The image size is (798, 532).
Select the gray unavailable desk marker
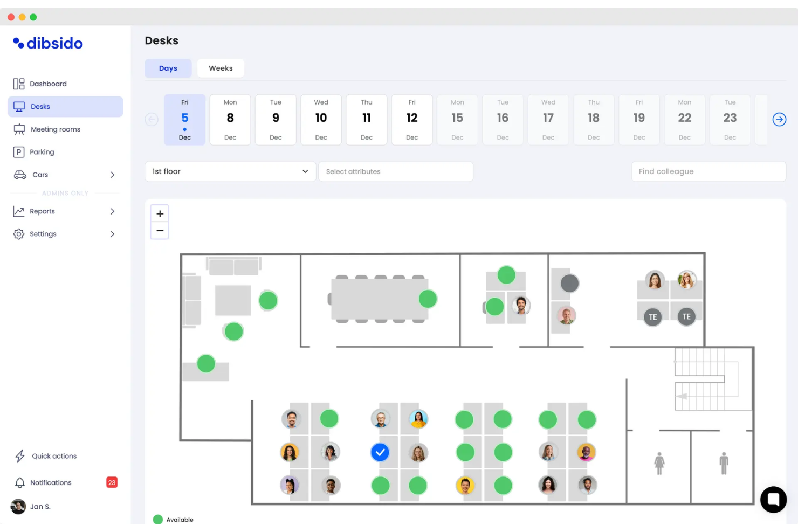(x=569, y=283)
